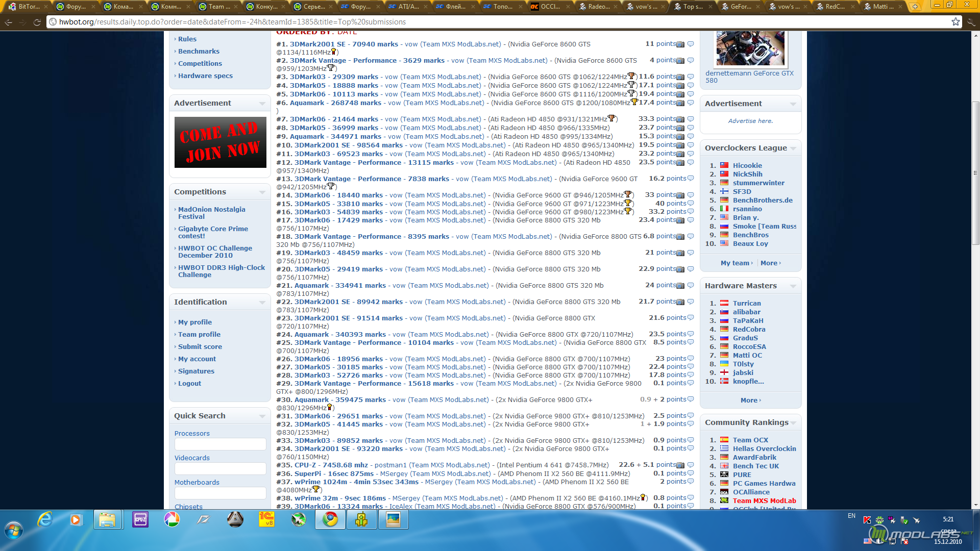The height and width of the screenshot is (551, 980).
Task: Go back with the browser back arrow
Action: tap(9, 22)
